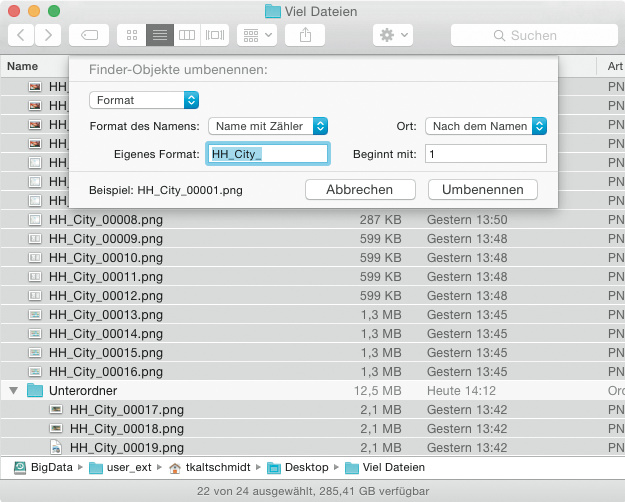
Task: Click the 12,5 MB size of Unterordner
Action: click(377, 391)
